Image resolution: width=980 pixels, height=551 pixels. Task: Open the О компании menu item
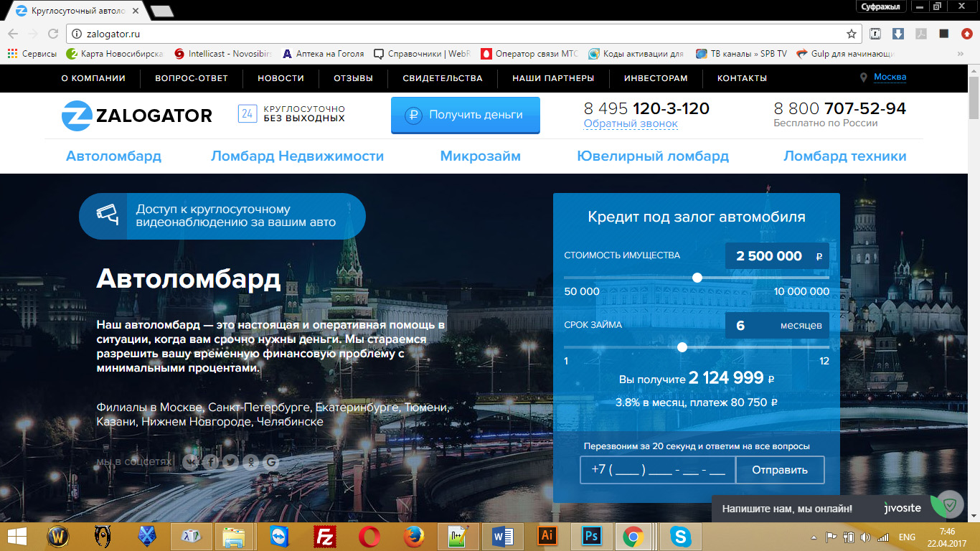tap(93, 78)
